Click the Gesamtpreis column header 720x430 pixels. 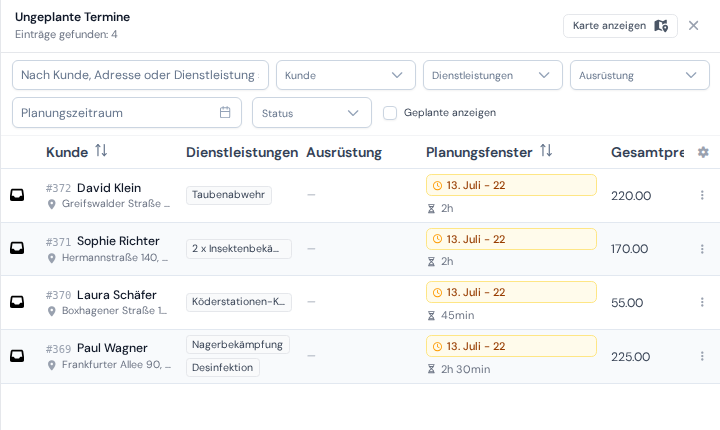click(x=647, y=152)
